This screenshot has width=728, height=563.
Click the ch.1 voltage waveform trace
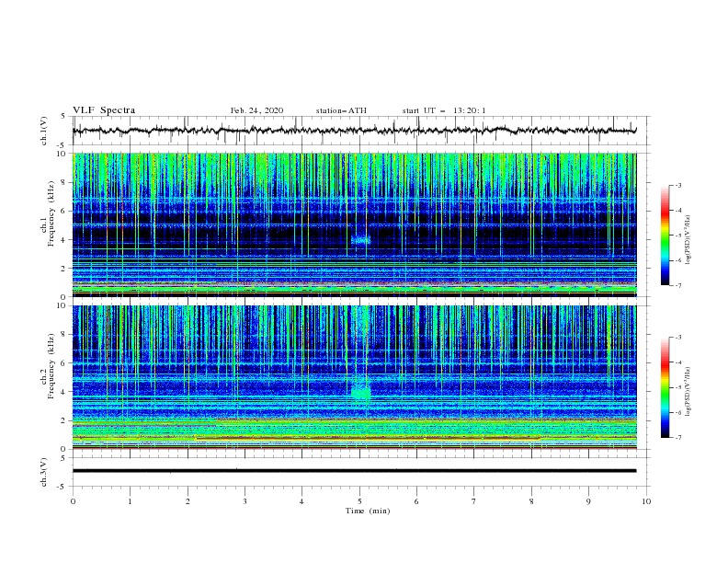354,131
